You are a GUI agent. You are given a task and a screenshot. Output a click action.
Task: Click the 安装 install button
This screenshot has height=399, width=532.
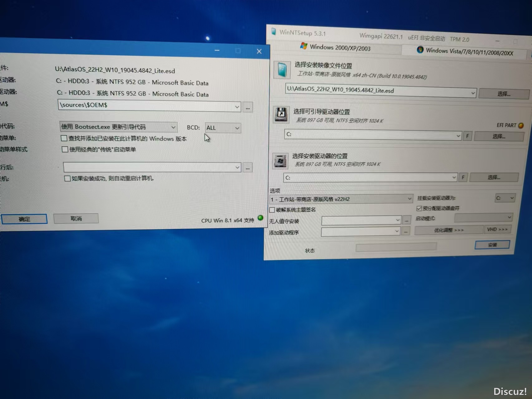pos(492,245)
